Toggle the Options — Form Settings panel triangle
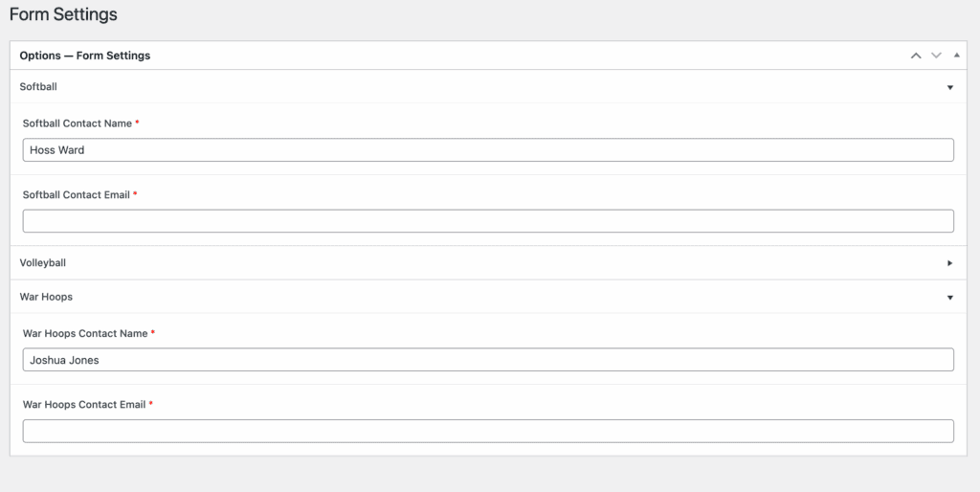The height and width of the screenshot is (492, 980). point(956,56)
